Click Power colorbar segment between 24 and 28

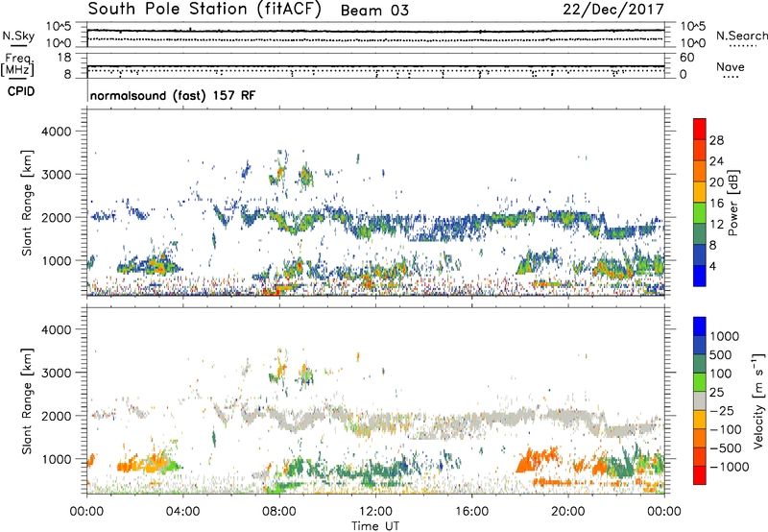tap(700, 150)
